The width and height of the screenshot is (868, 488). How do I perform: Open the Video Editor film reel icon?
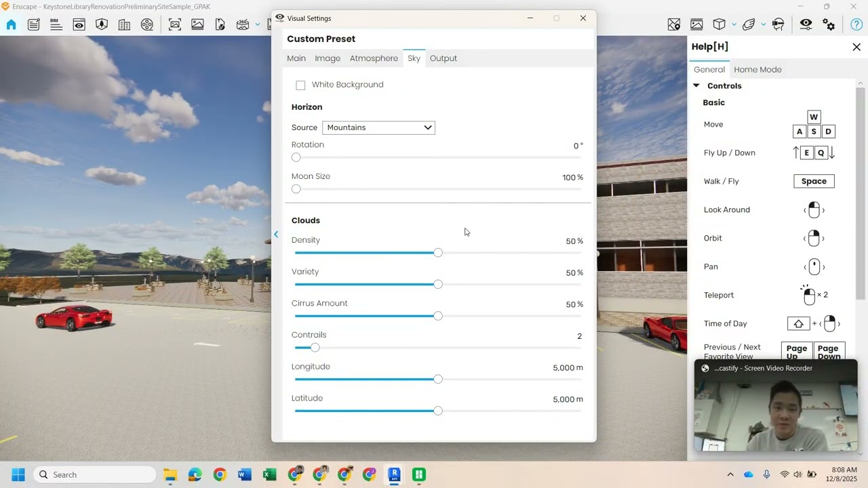coord(147,24)
